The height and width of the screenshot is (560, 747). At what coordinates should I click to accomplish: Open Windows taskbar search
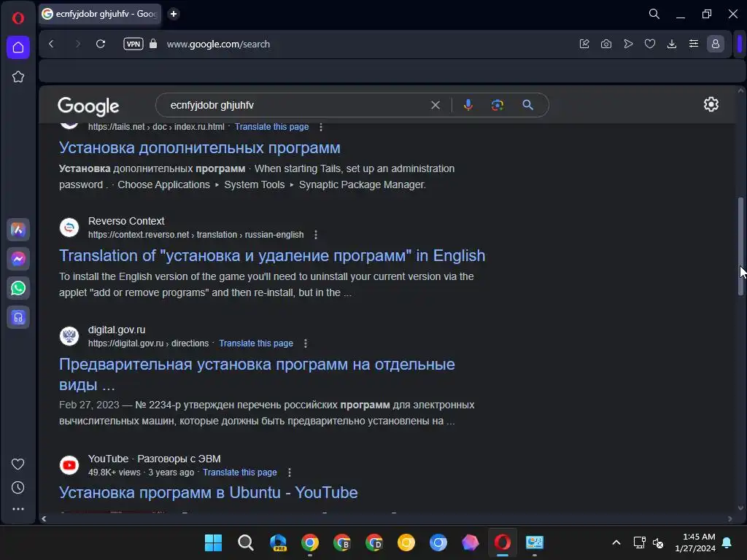tap(245, 542)
